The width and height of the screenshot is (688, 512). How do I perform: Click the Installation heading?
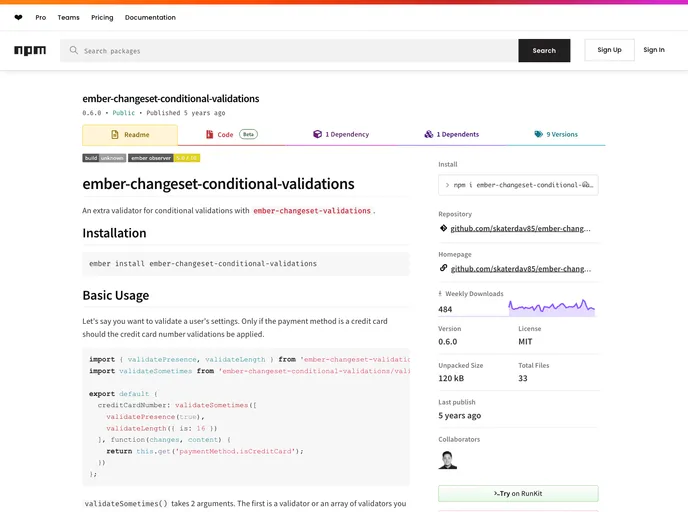pos(114,233)
